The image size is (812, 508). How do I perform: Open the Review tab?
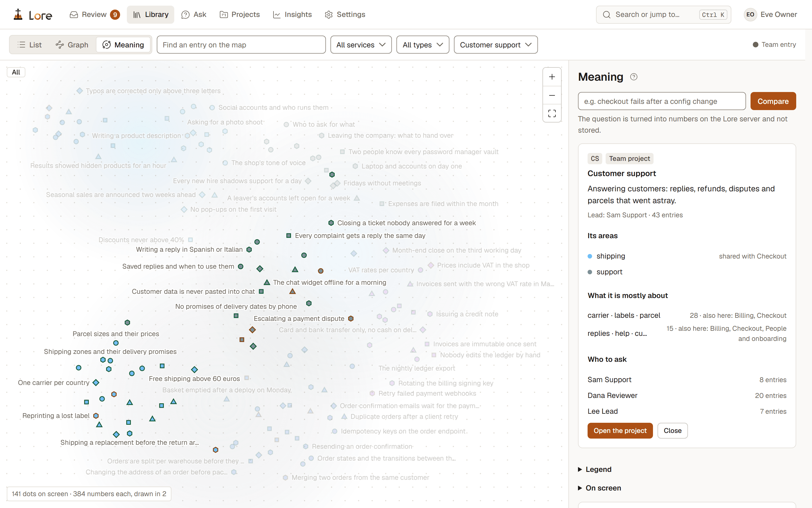click(94, 14)
